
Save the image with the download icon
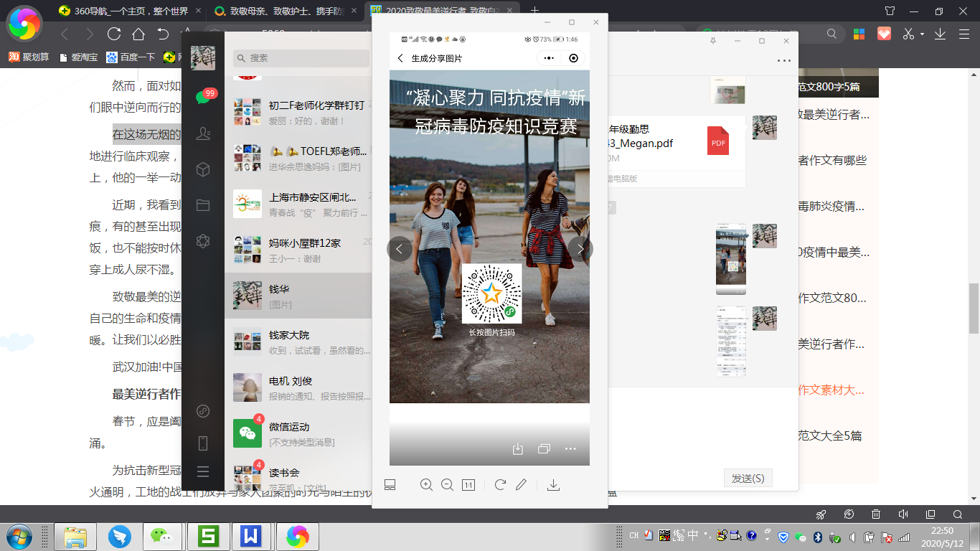click(553, 485)
